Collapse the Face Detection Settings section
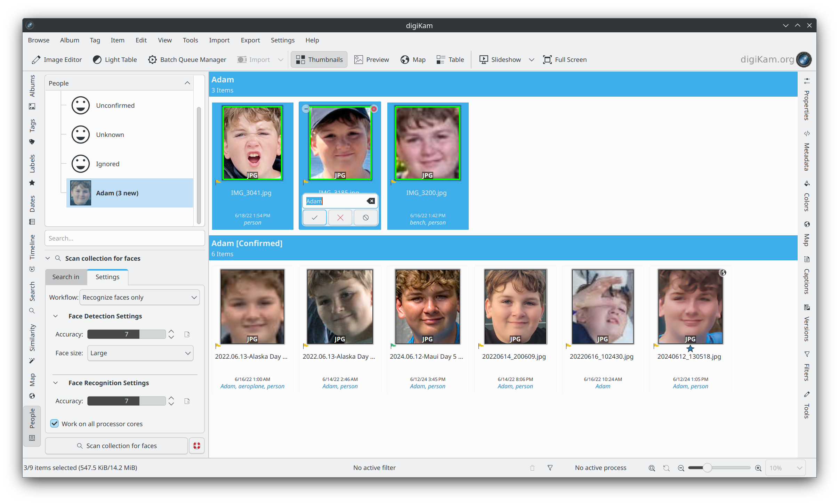Viewport: 839px width, 504px height. (56, 316)
